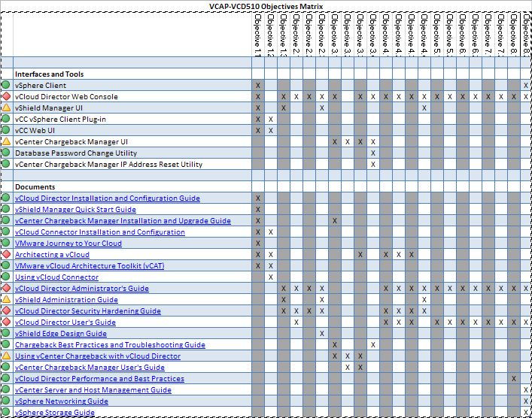Click green circle beside vSphere Networking Guide

point(6,401)
